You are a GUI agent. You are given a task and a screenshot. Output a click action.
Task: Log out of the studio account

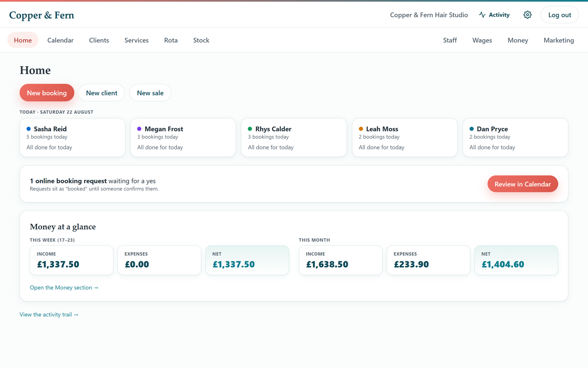click(560, 15)
